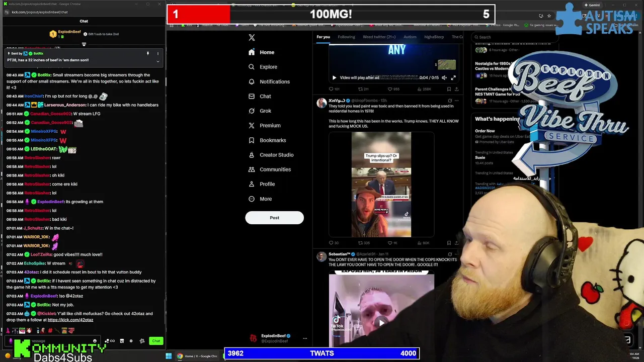This screenshot has height=362, width=644.
Task: Switch to the highaSterp tab
Action: (x=434, y=37)
